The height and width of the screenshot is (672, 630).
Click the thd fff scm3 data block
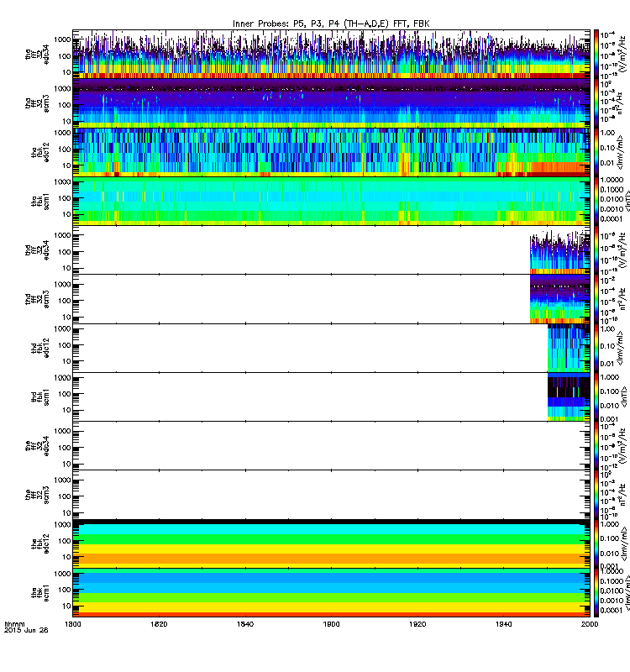(x=560, y=299)
